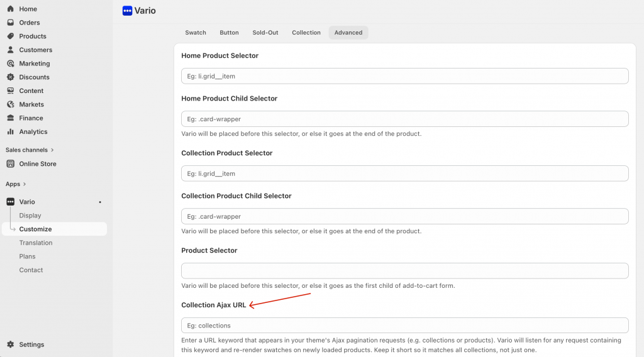The height and width of the screenshot is (357, 644).
Task: Open Orders via its inbox icon
Action: click(10, 23)
